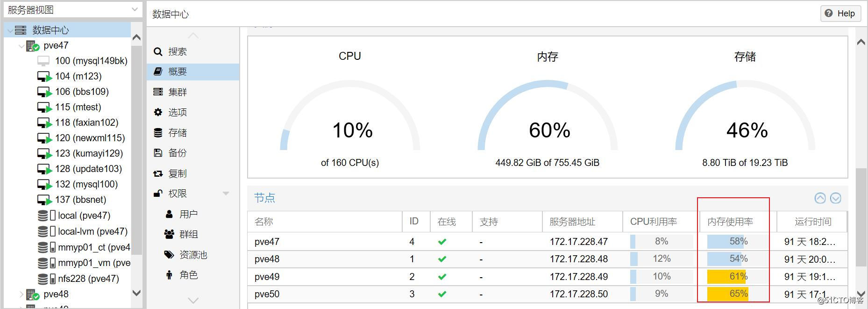Toggle the permissions (权限) submenu arrow
Image resolution: width=868 pixels, height=309 pixels.
tap(226, 194)
